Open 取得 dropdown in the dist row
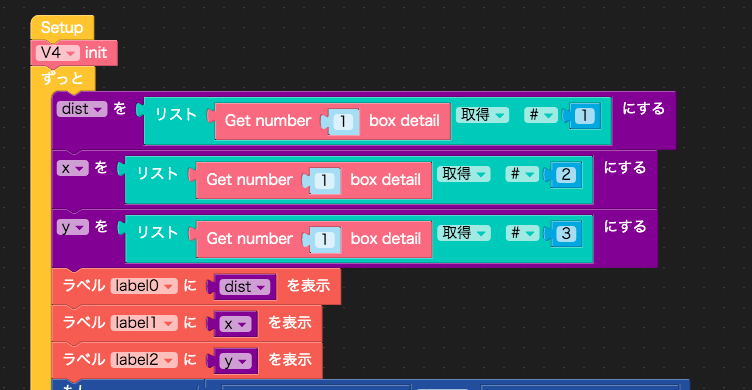Image resolution: width=752 pixels, height=390 pixels. 482,115
